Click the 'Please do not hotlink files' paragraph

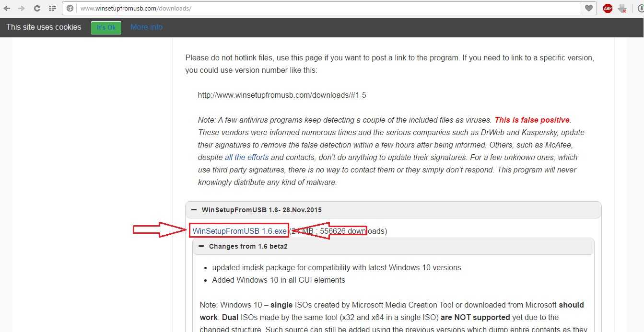390,64
